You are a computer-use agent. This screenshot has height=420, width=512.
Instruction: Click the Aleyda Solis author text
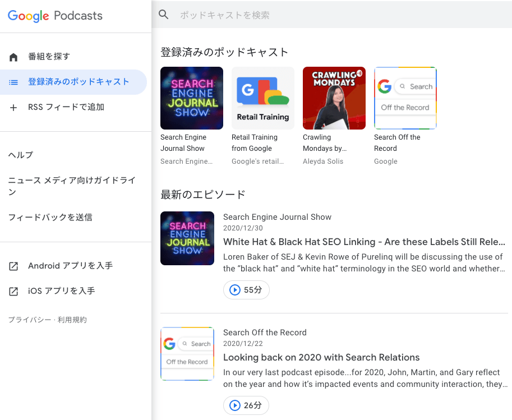coord(323,161)
